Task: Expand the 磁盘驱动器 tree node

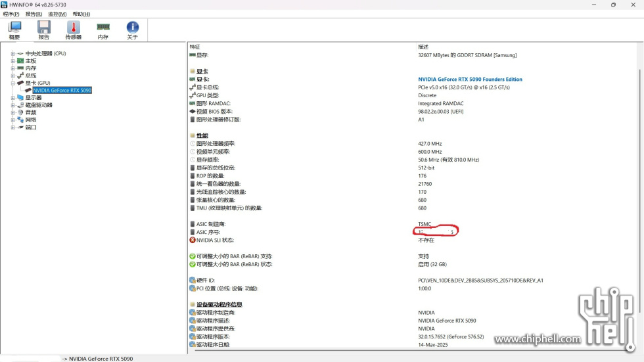Action: click(12, 105)
